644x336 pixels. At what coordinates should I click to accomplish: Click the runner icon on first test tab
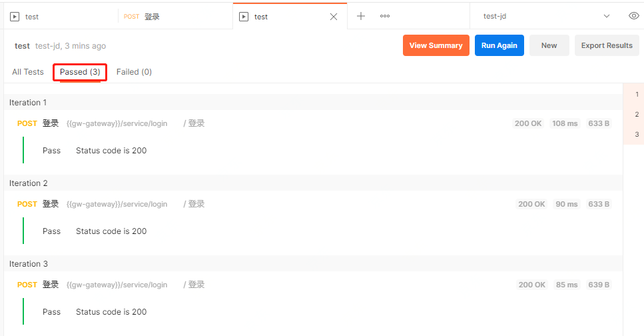pos(15,17)
